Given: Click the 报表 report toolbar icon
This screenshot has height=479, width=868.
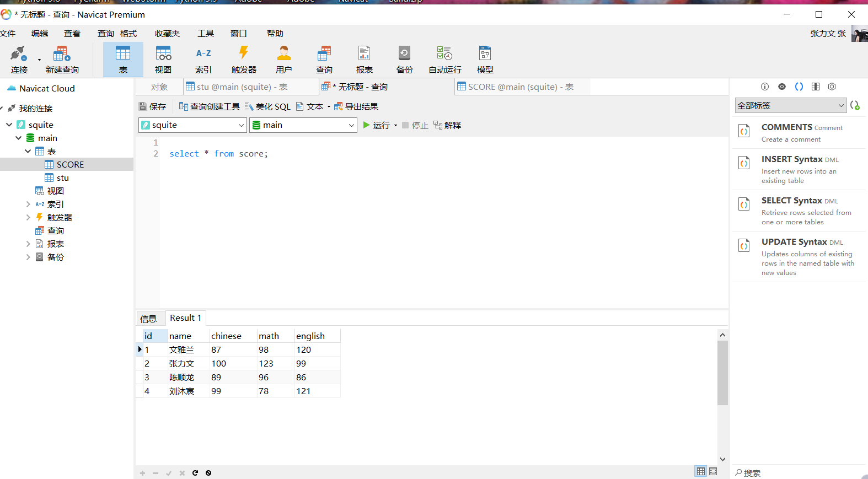Looking at the screenshot, I should (x=365, y=60).
